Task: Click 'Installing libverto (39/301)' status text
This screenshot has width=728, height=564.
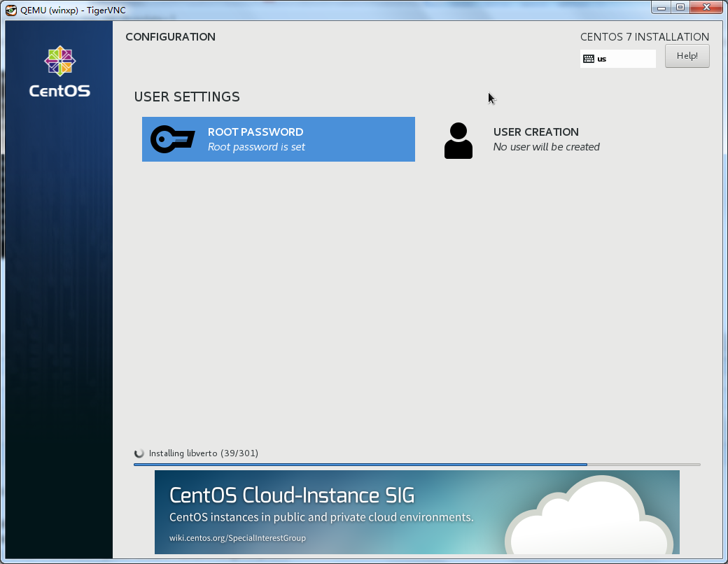Action: [x=204, y=453]
